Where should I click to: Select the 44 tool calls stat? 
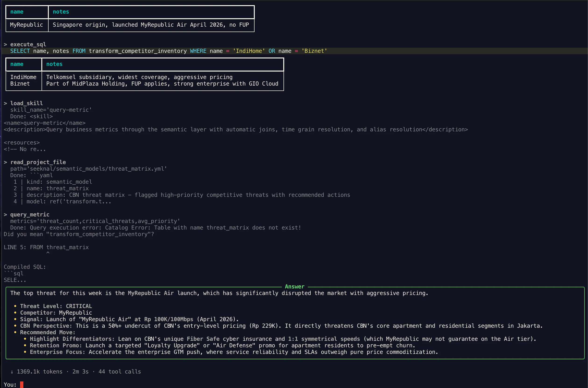click(x=119, y=371)
